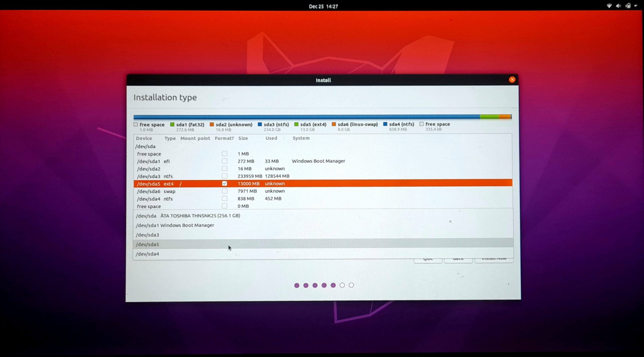This screenshot has height=357, width=644.
Task: Enable format checkbox for /dev/sda1 efi
Action: pyautogui.click(x=224, y=161)
